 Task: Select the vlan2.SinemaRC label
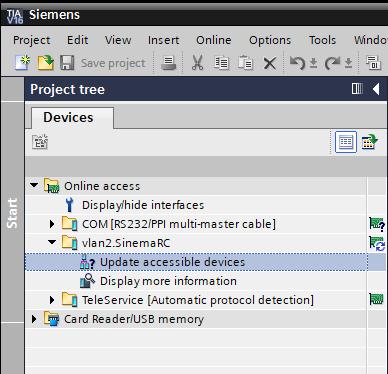pyautogui.click(x=126, y=243)
